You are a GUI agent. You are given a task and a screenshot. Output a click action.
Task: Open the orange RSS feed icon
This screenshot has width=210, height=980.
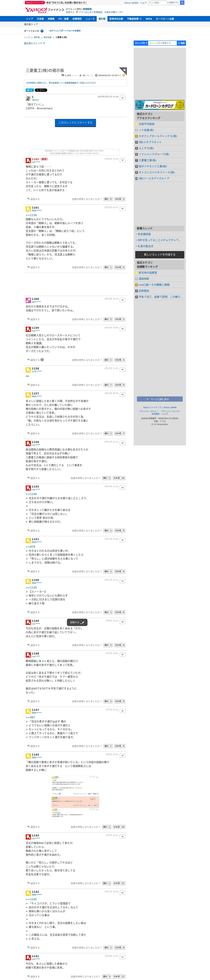[123, 75]
